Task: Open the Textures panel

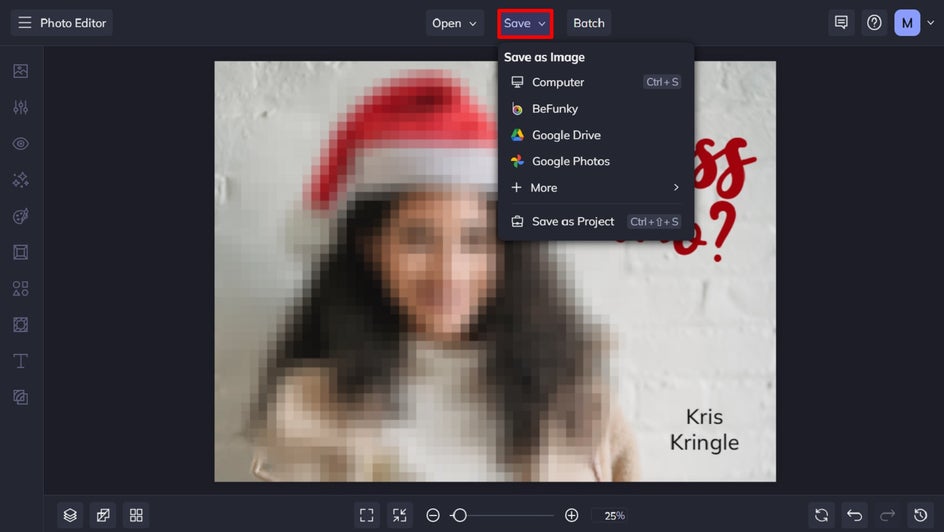Action: pyautogui.click(x=20, y=397)
